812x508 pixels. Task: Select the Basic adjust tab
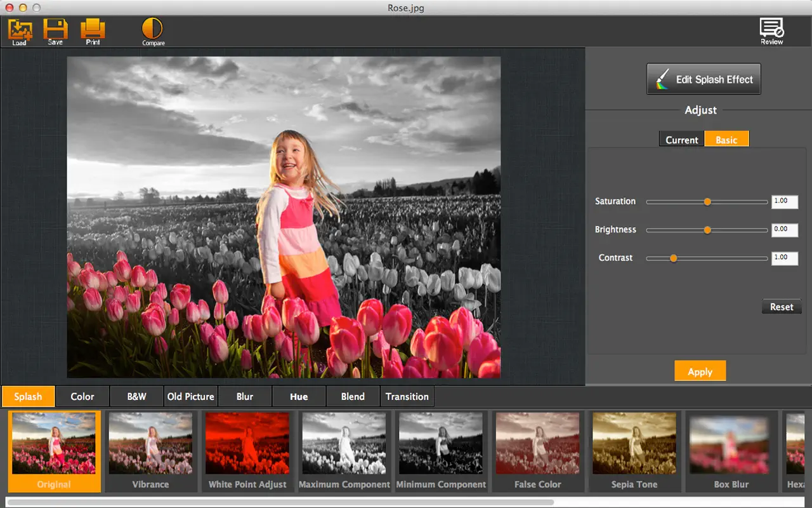pyautogui.click(x=726, y=139)
